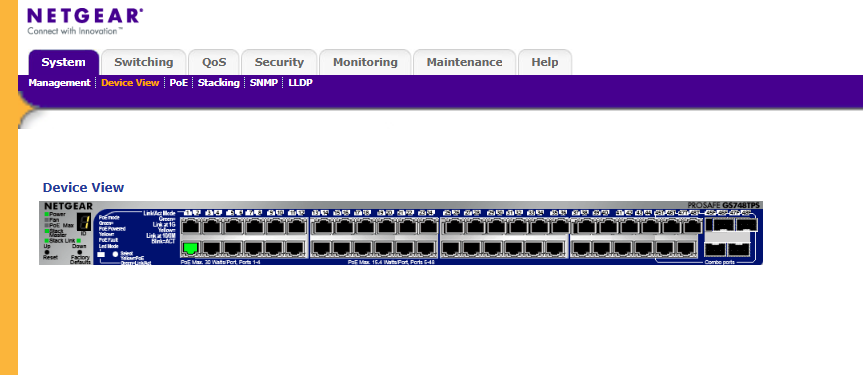Image resolution: width=863 pixels, height=375 pixels.
Task: Click lower port in column labeled 39 40
Action: pyautogui.click(x=602, y=248)
